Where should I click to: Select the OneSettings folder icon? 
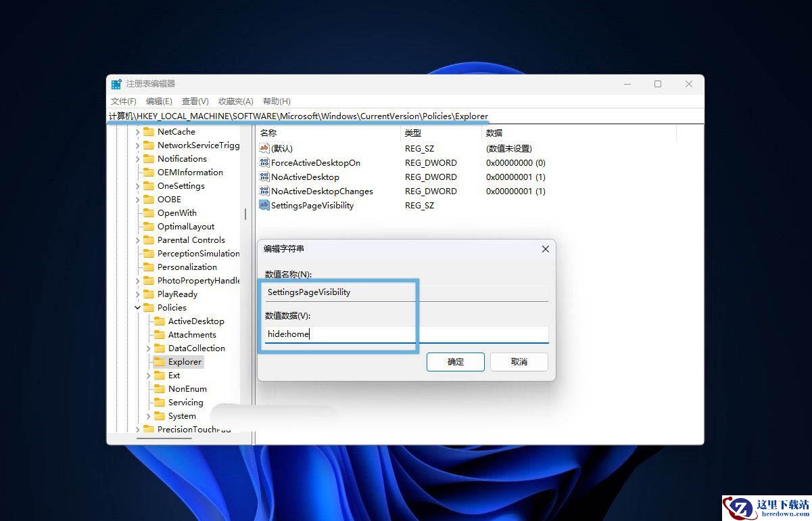point(149,186)
